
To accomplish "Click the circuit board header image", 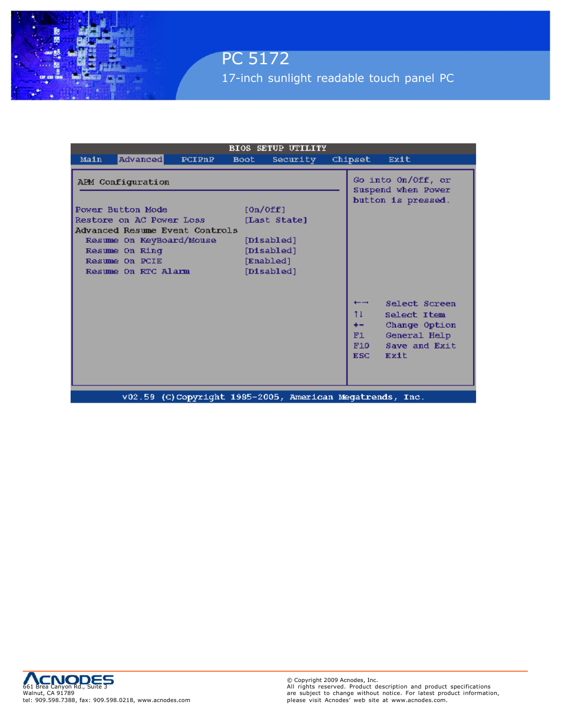I will (x=88, y=55).
